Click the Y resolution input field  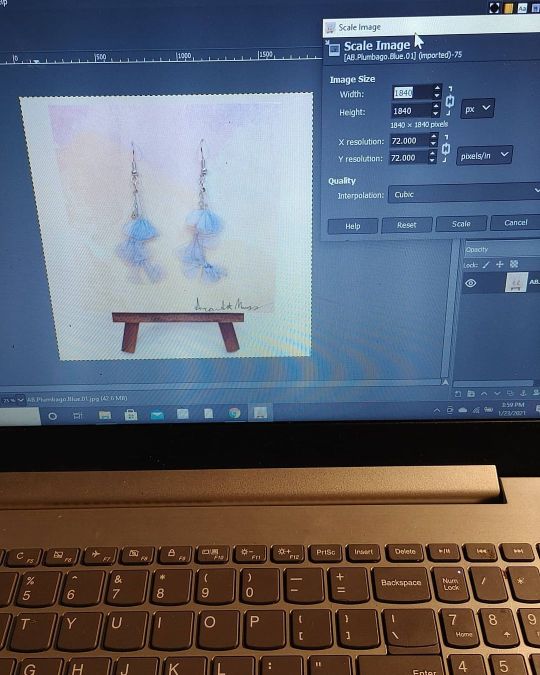coord(408,158)
